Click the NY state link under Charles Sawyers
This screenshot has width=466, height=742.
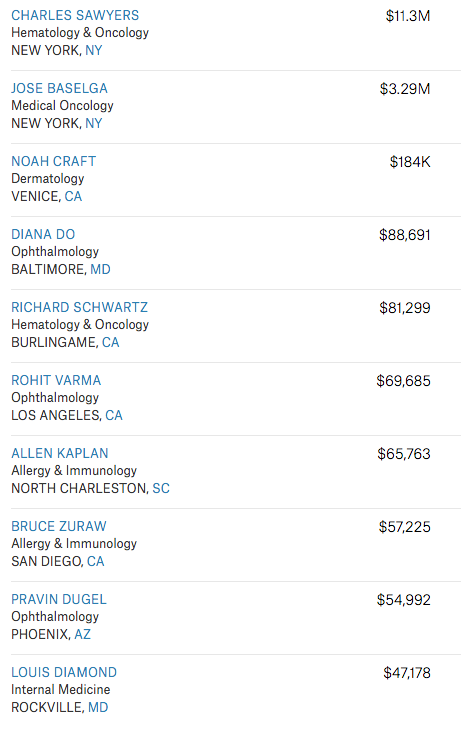pyautogui.click(x=94, y=50)
